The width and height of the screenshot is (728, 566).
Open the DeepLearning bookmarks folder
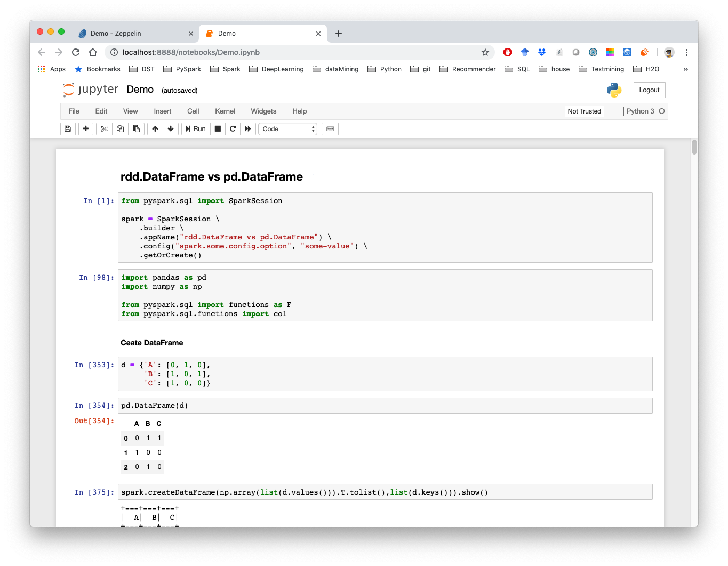[x=276, y=69]
